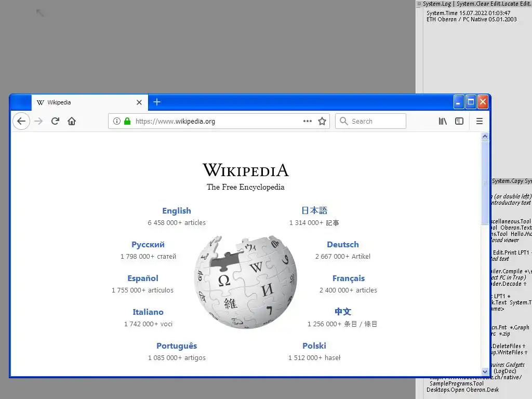Click '1 742 000+ voci' text

click(x=148, y=324)
